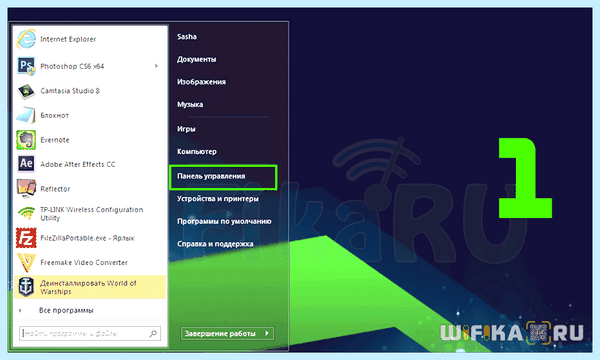Open the Reflector app icon

point(26,189)
